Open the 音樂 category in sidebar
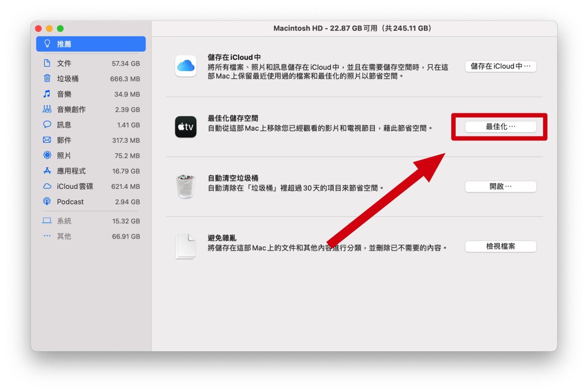The height and width of the screenshot is (392, 588). 91,94
